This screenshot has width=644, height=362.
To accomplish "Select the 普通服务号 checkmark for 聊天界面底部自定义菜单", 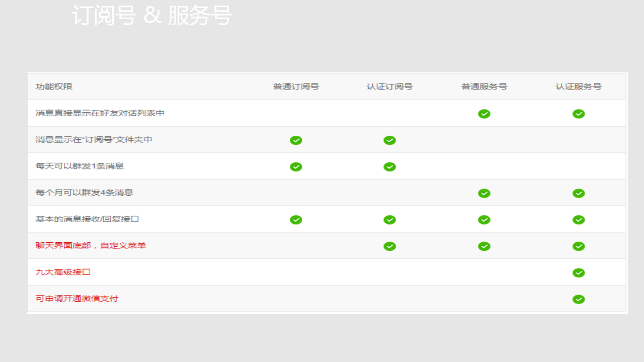I will point(484,246).
